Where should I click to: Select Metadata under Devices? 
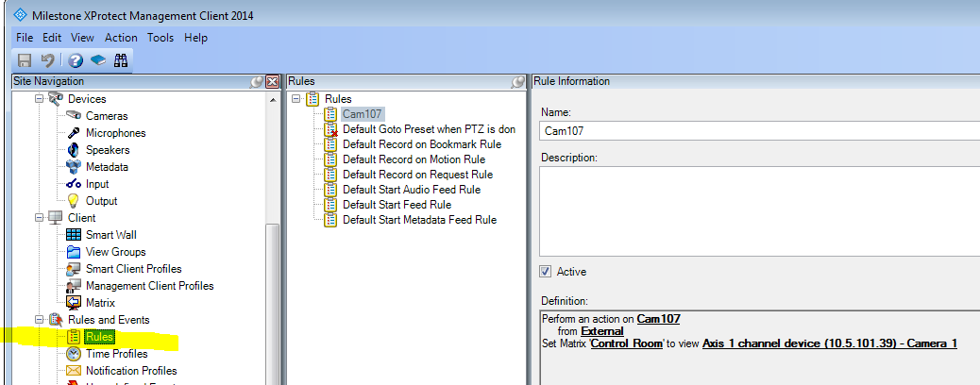click(107, 167)
